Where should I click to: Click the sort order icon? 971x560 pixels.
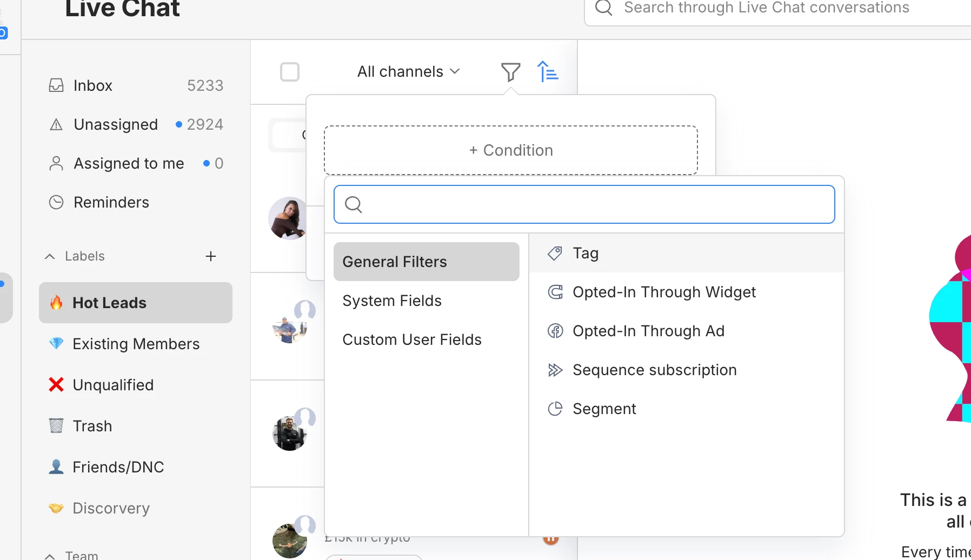tap(547, 72)
